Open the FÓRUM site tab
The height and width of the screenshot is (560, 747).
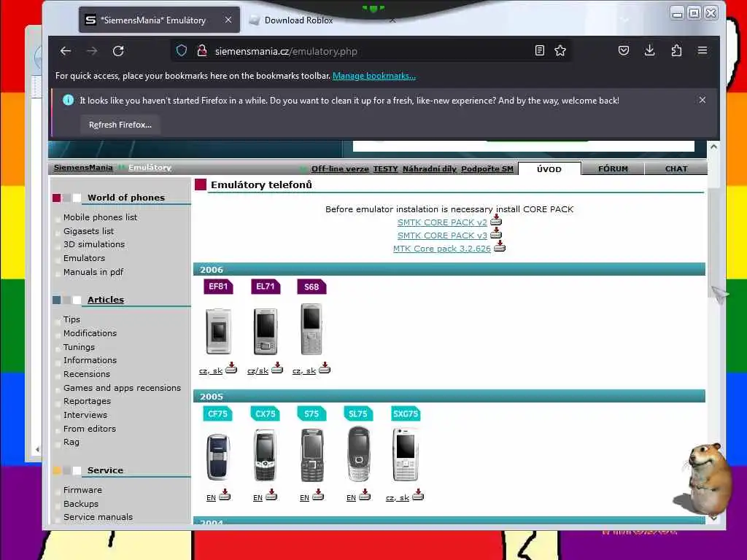pos(613,169)
